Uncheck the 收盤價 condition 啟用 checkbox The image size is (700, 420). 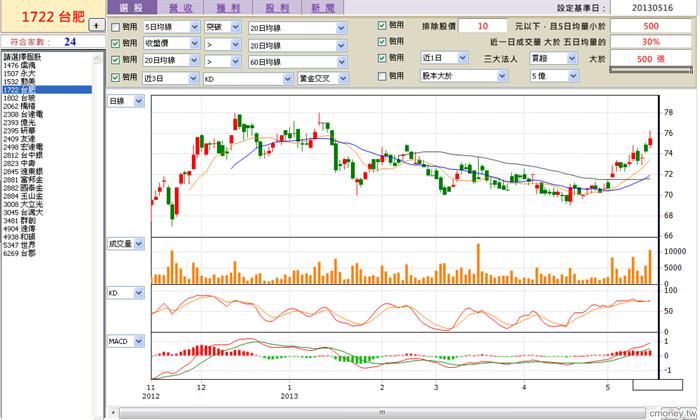[x=115, y=44]
